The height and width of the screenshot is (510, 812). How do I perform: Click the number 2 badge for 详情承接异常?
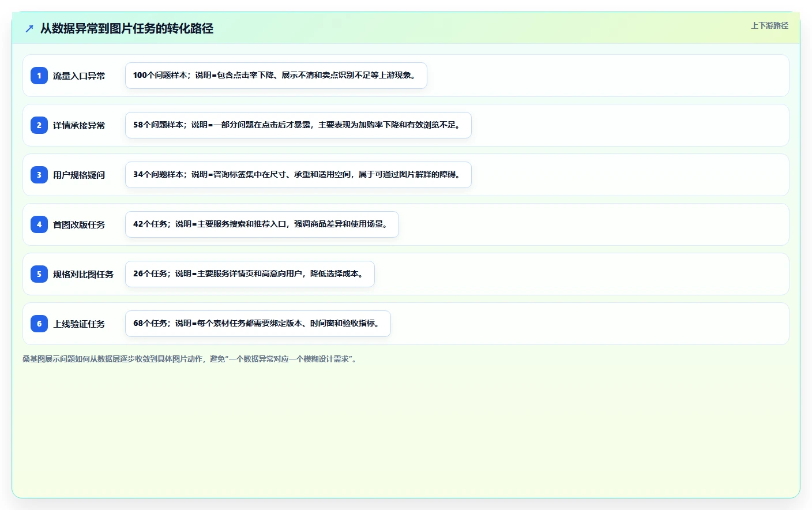[39, 125]
